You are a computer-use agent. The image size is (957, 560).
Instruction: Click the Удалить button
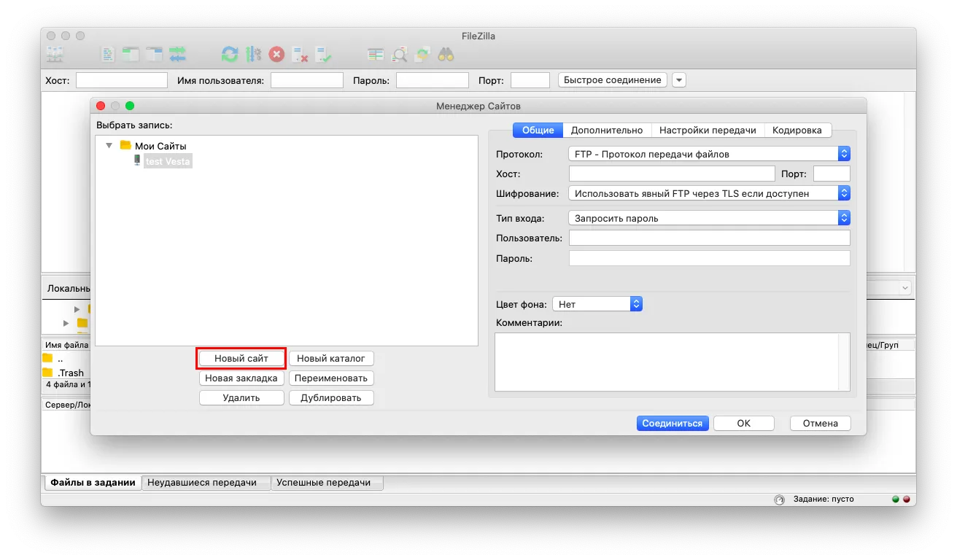pos(241,398)
